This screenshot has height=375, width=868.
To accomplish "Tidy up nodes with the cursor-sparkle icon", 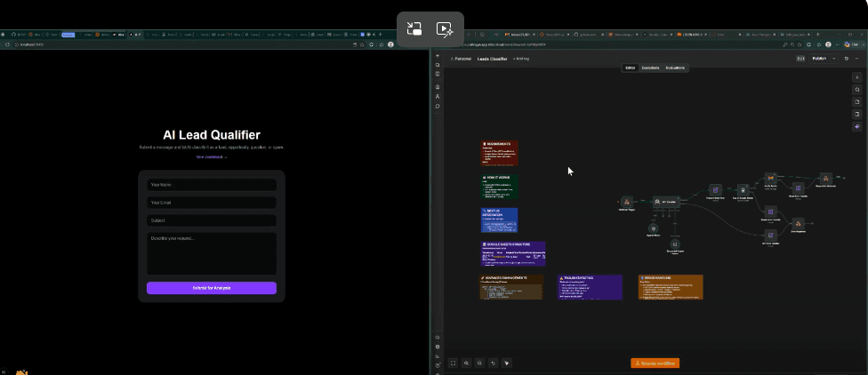I will pos(507,363).
